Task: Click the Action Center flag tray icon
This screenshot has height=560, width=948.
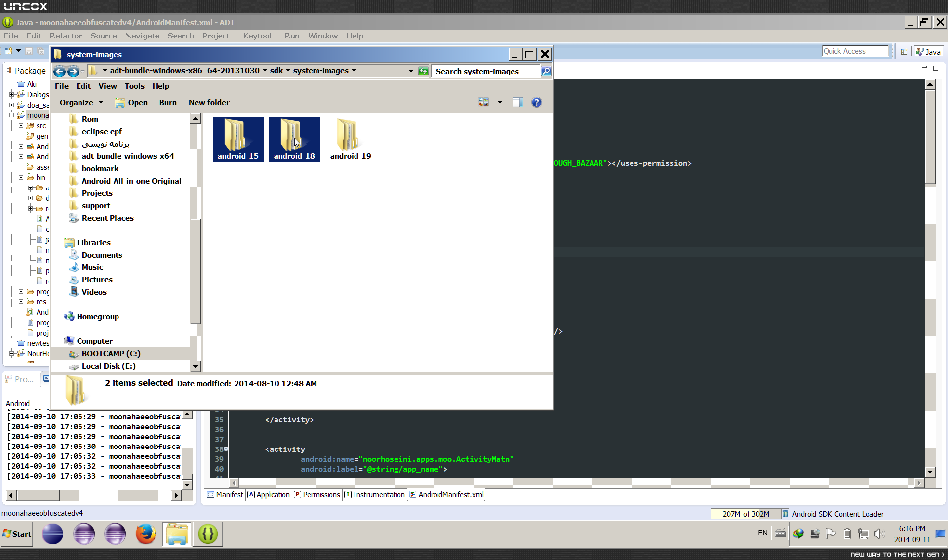Action: (x=831, y=533)
